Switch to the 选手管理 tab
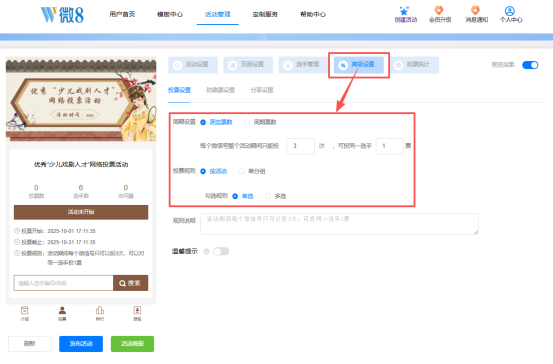Viewport: 553px width, 364px height. (x=303, y=65)
